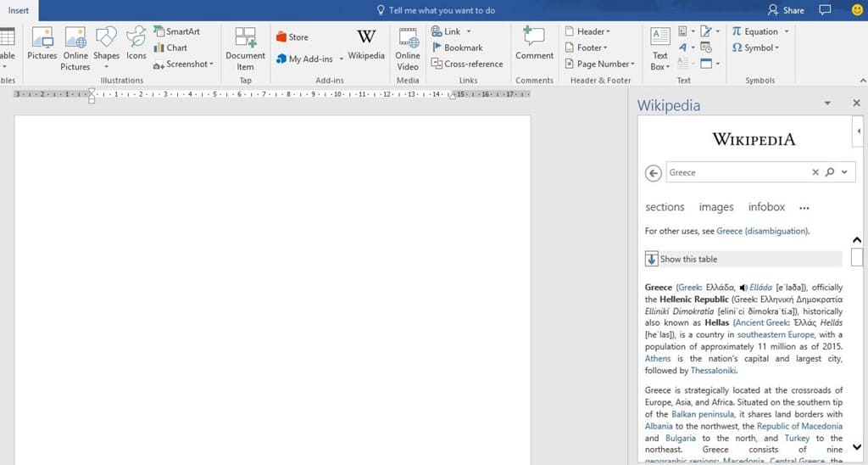868x465 pixels.
Task: Click the Table button
Action: tap(7, 48)
